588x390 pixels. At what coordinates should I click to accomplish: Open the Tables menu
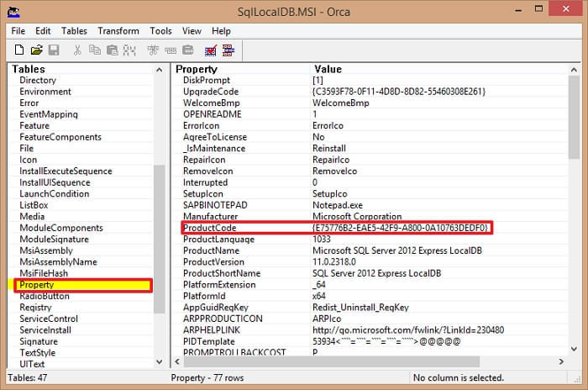click(x=74, y=31)
